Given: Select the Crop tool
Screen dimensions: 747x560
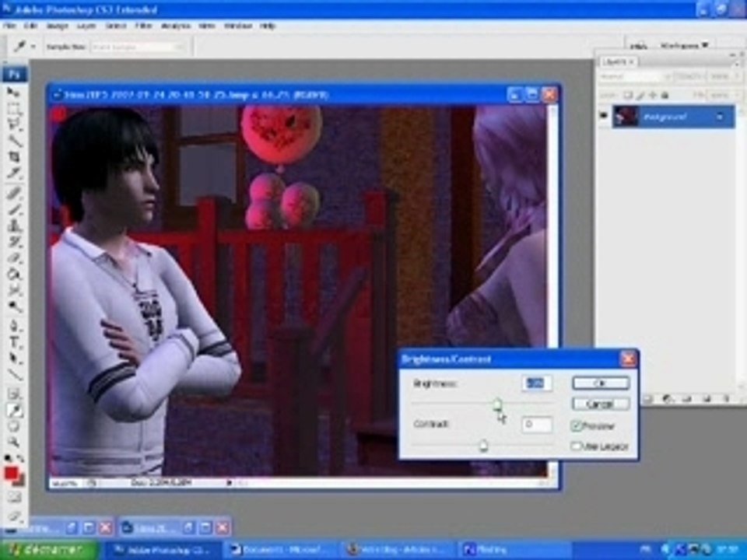Looking at the screenshot, I should click(14, 158).
